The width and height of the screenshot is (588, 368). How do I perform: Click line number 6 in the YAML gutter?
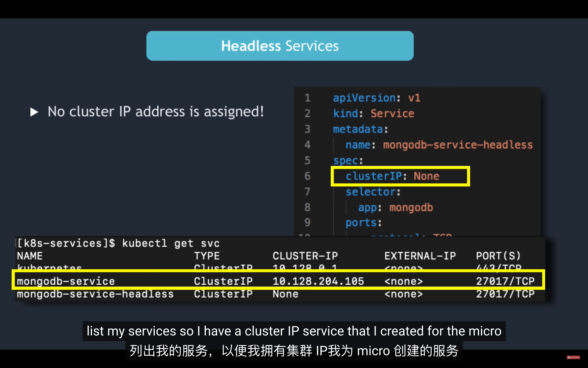pyautogui.click(x=308, y=176)
